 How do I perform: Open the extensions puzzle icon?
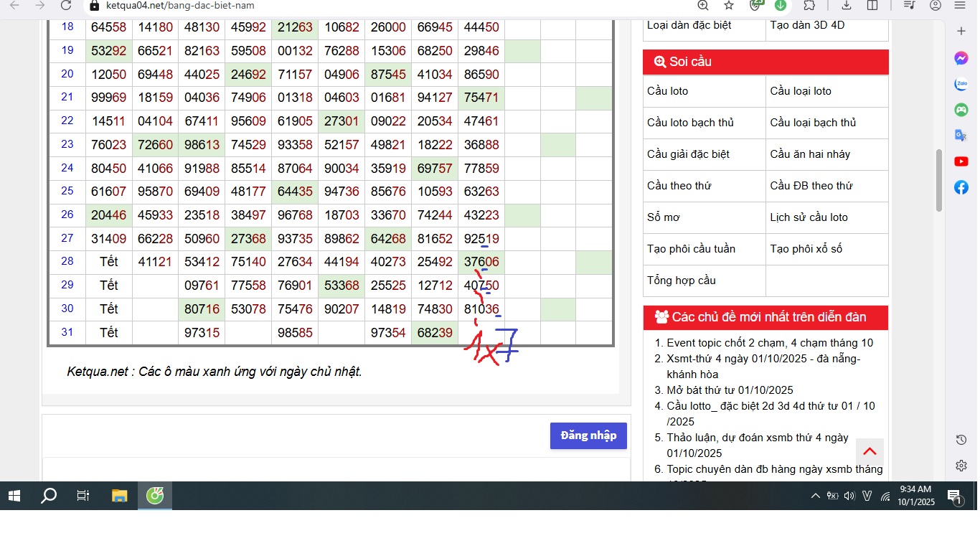[x=809, y=6]
